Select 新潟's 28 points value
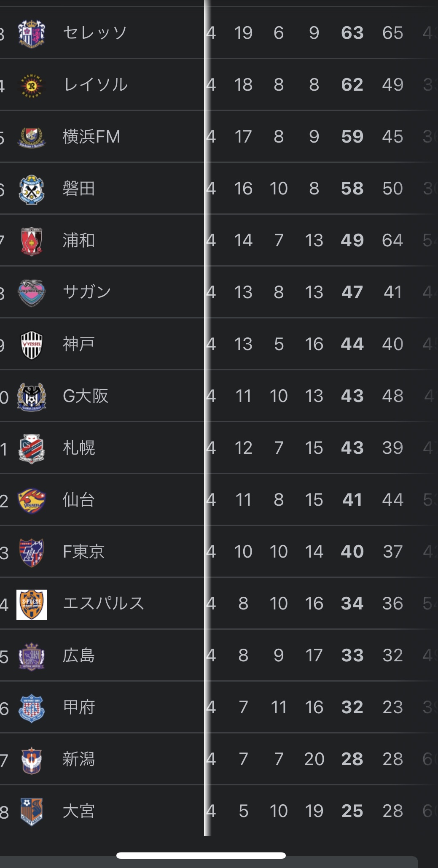 [x=352, y=759]
